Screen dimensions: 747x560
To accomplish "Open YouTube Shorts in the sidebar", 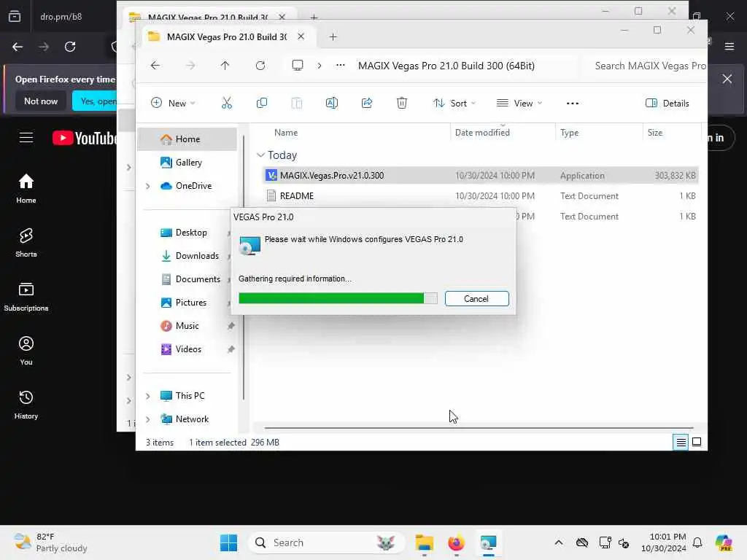I will pos(26,242).
